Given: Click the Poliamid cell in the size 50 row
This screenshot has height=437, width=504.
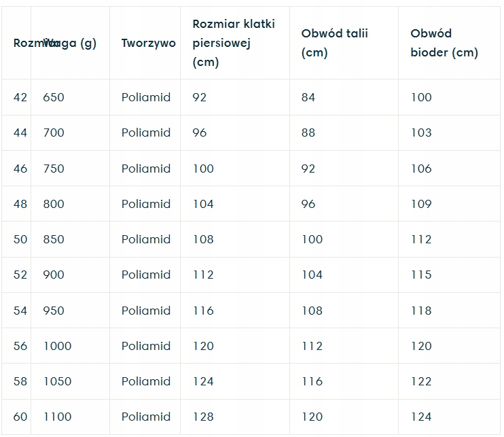Looking at the screenshot, I should [x=146, y=239].
